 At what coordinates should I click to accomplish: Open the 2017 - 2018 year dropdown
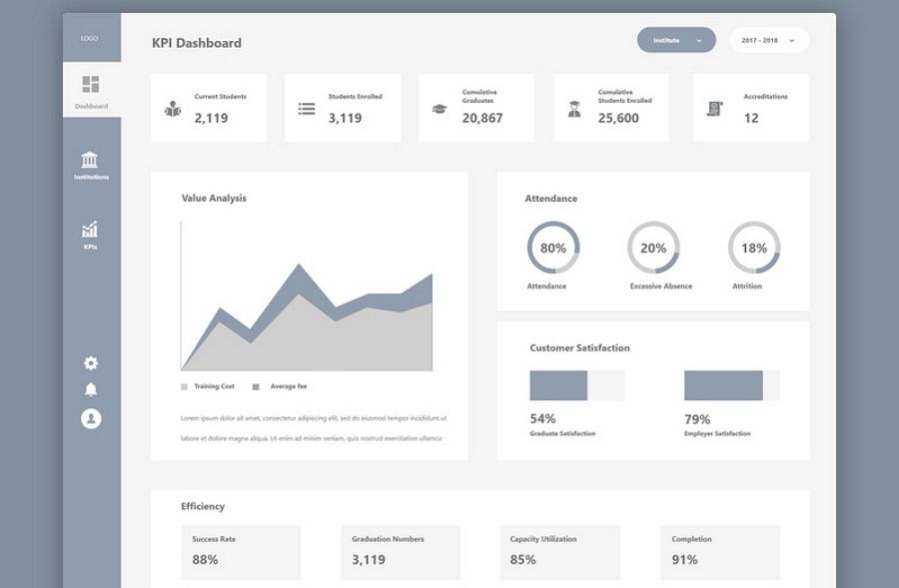pos(769,40)
